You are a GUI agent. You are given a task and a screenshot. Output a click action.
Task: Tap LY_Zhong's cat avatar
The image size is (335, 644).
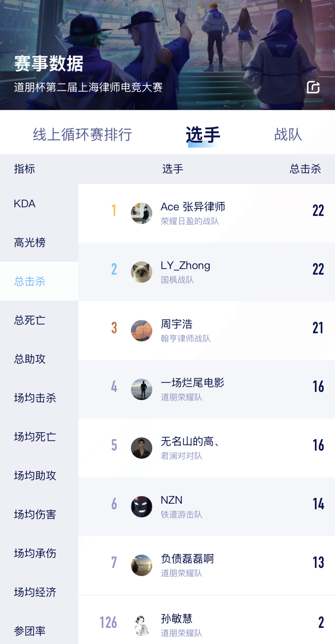point(141,272)
